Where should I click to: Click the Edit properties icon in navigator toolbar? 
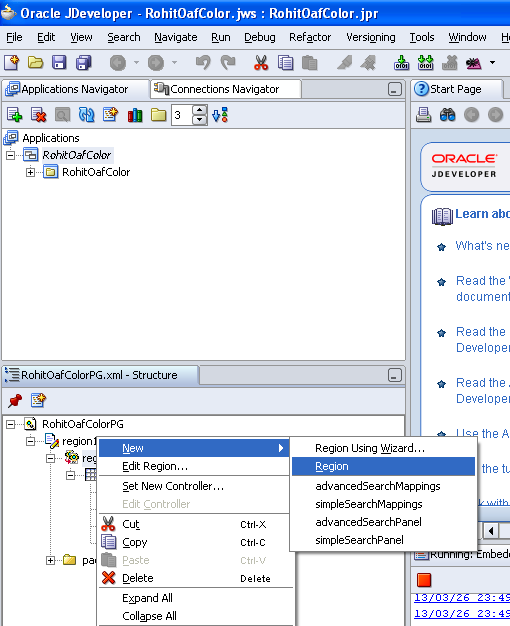(x=111, y=115)
